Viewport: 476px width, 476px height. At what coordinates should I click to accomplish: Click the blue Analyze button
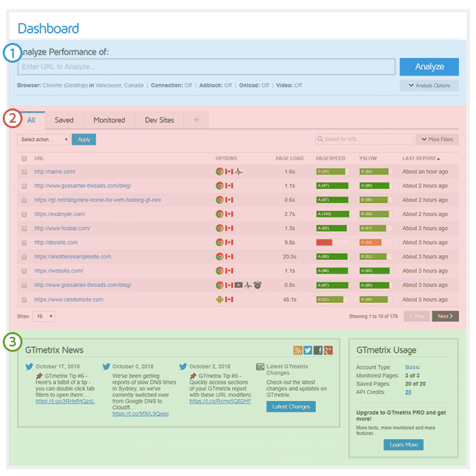point(429,67)
